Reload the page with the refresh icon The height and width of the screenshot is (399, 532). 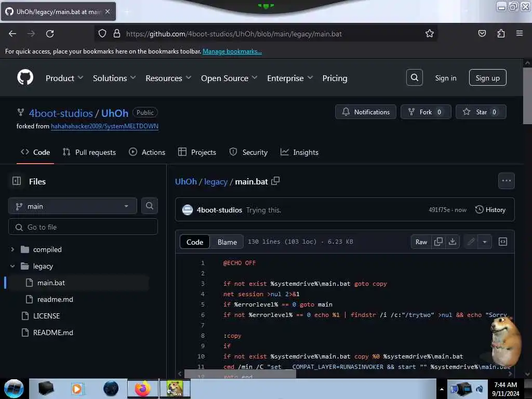coord(50,34)
